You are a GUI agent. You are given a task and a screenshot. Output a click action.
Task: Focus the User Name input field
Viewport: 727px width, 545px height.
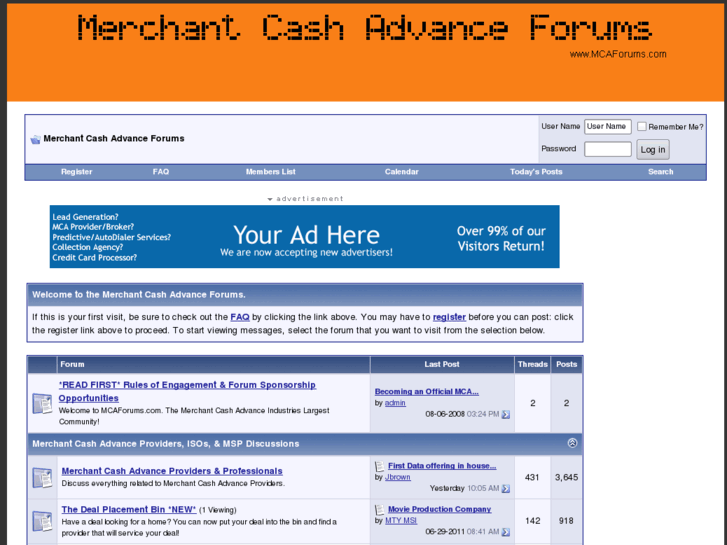[608, 127]
